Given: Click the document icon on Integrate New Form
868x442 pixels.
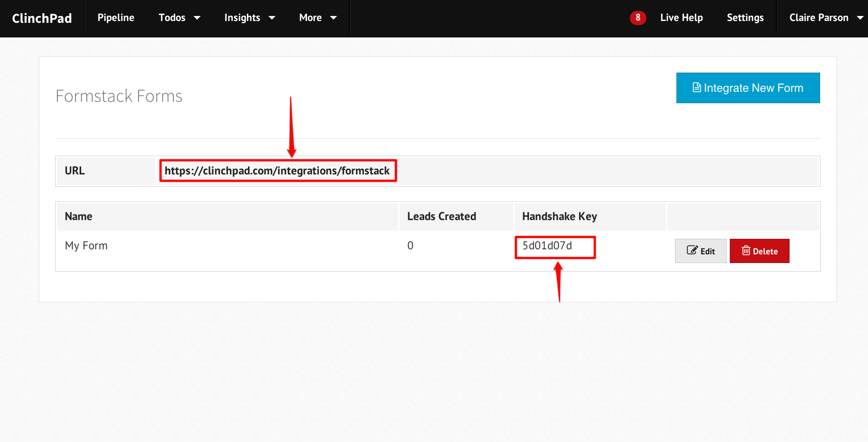Looking at the screenshot, I should (x=696, y=87).
